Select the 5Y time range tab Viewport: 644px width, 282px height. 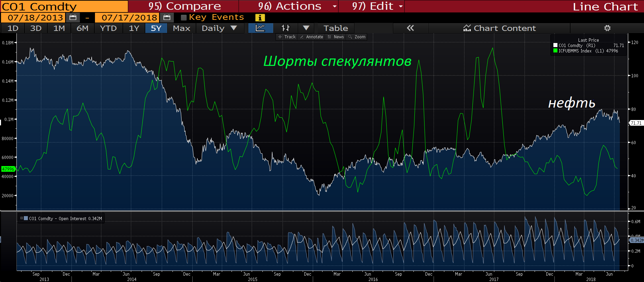156,28
